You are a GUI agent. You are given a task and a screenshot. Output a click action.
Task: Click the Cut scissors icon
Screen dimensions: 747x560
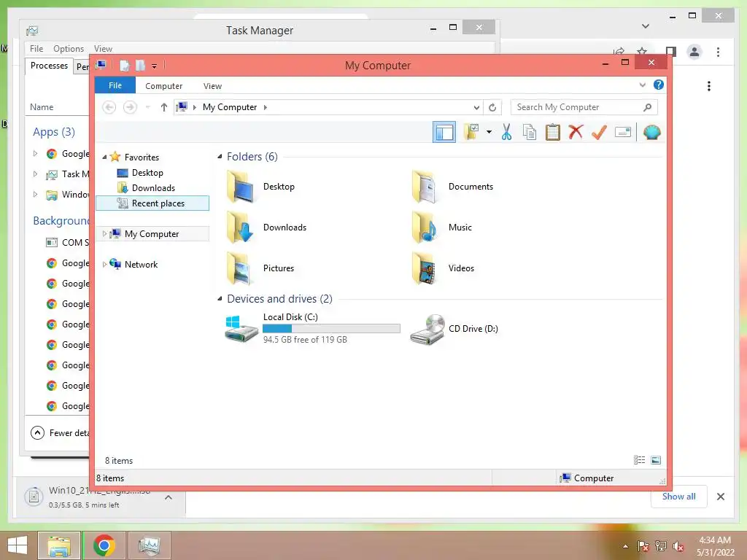(506, 132)
